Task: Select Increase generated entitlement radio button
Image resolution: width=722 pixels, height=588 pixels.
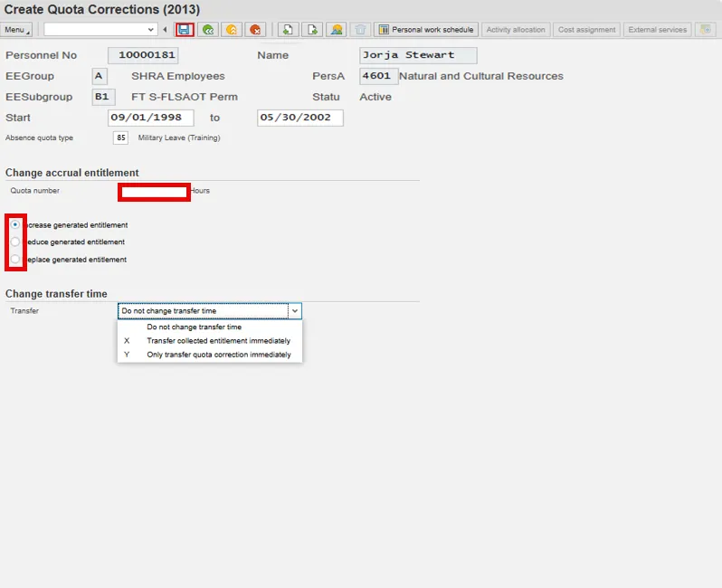Action: pyautogui.click(x=15, y=224)
